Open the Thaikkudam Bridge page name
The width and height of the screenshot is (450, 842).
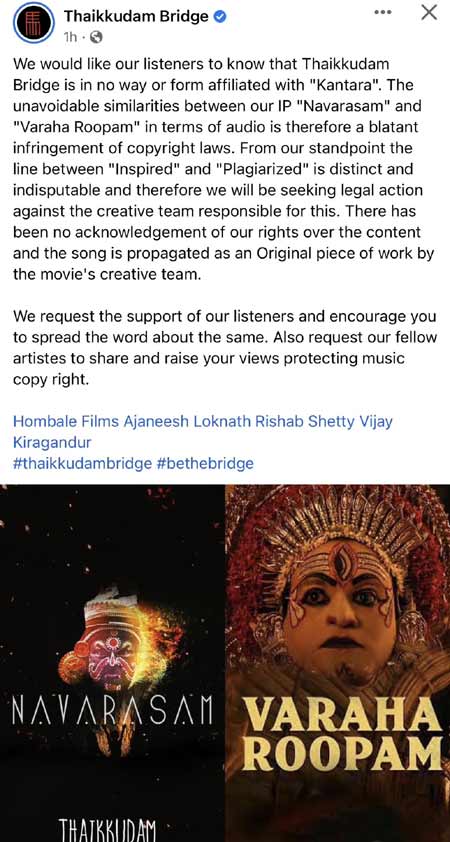click(x=136, y=17)
